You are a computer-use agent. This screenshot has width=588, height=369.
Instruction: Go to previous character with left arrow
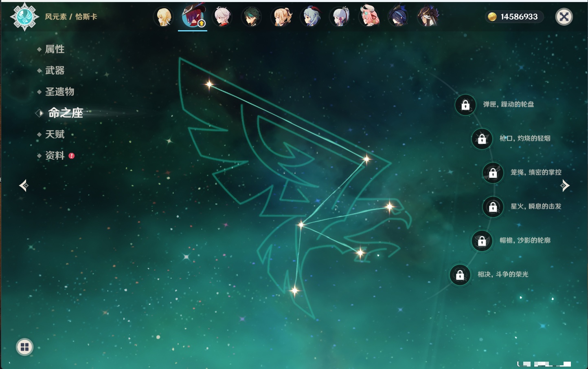coord(24,186)
